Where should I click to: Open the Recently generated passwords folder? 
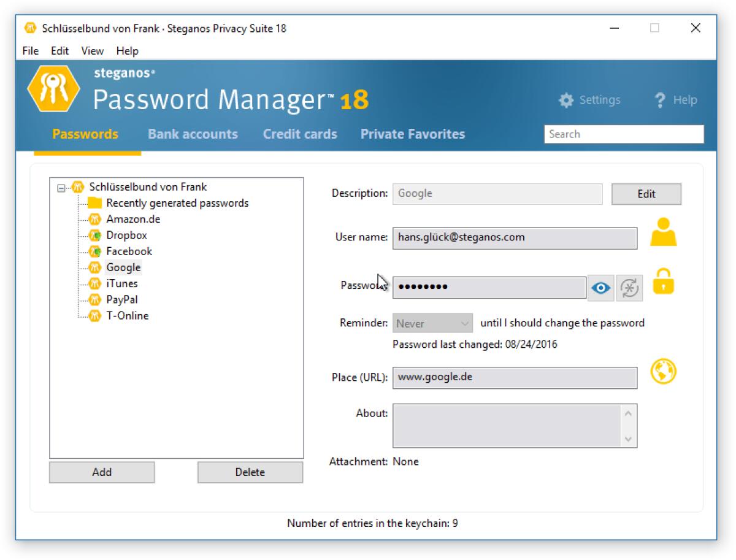(177, 202)
